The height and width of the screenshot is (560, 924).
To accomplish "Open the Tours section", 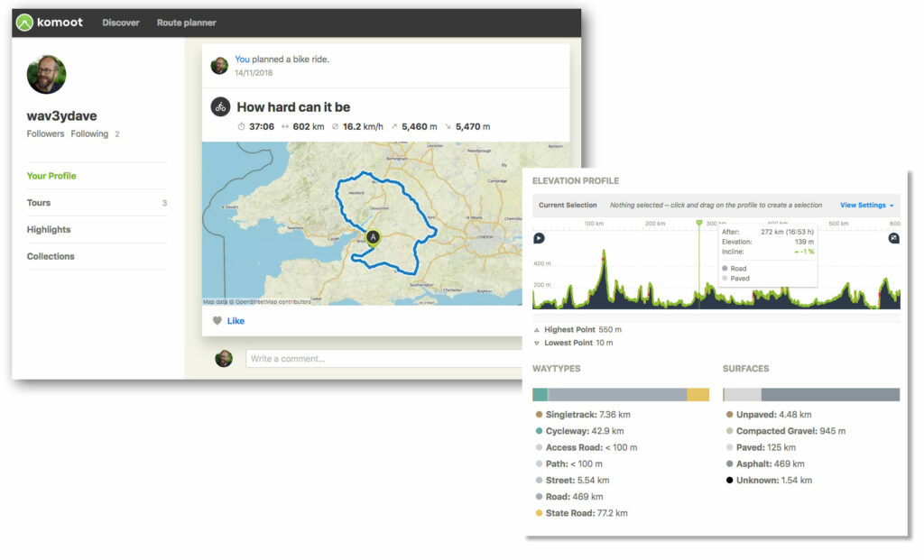I will click(x=97, y=203).
